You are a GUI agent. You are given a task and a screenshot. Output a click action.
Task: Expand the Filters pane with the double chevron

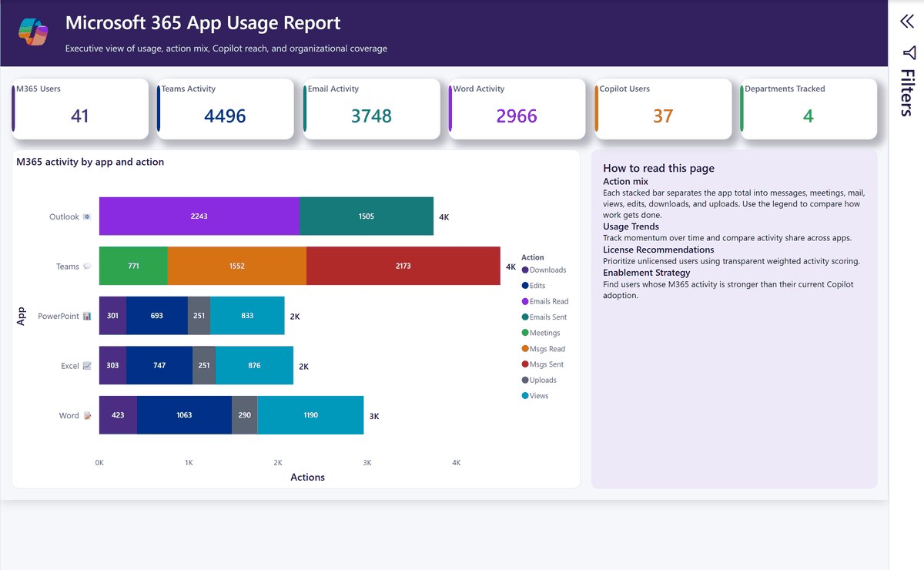click(907, 22)
